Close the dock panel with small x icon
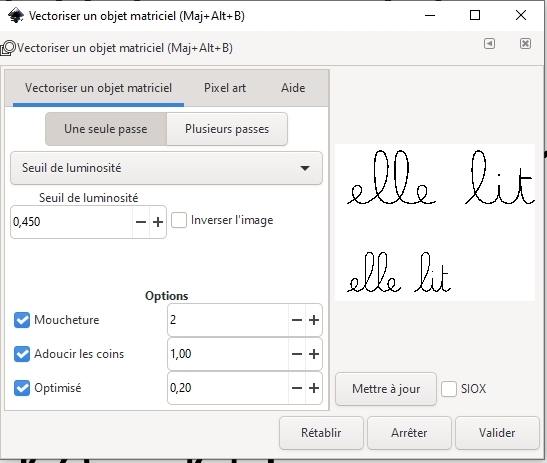The image size is (547, 463). pyautogui.click(x=525, y=44)
